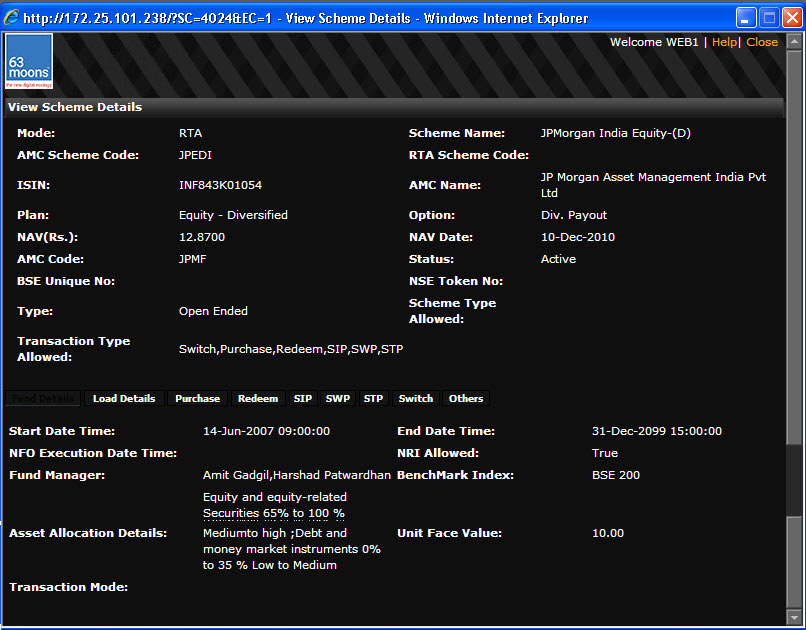Go to the Redeem tab

pos(258,398)
